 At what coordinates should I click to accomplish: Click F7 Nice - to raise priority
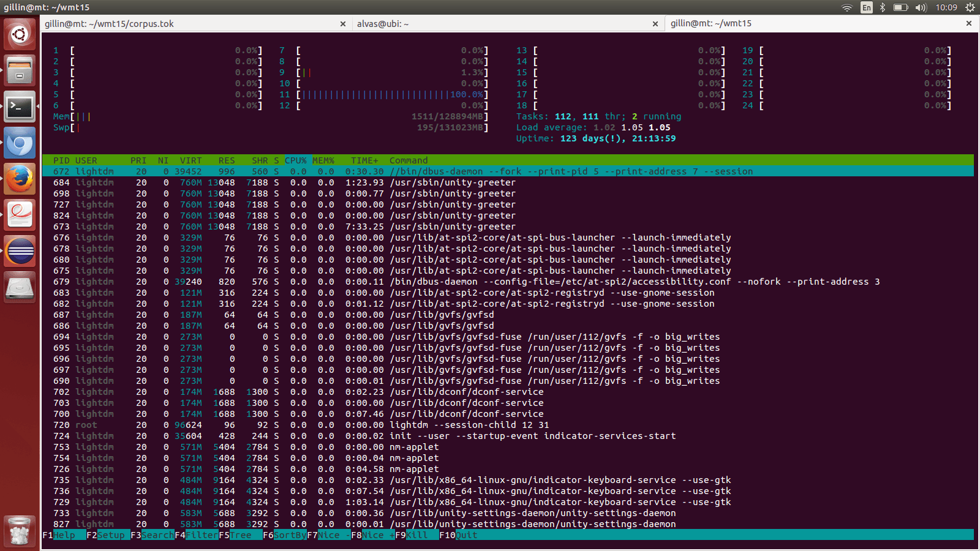(329, 535)
